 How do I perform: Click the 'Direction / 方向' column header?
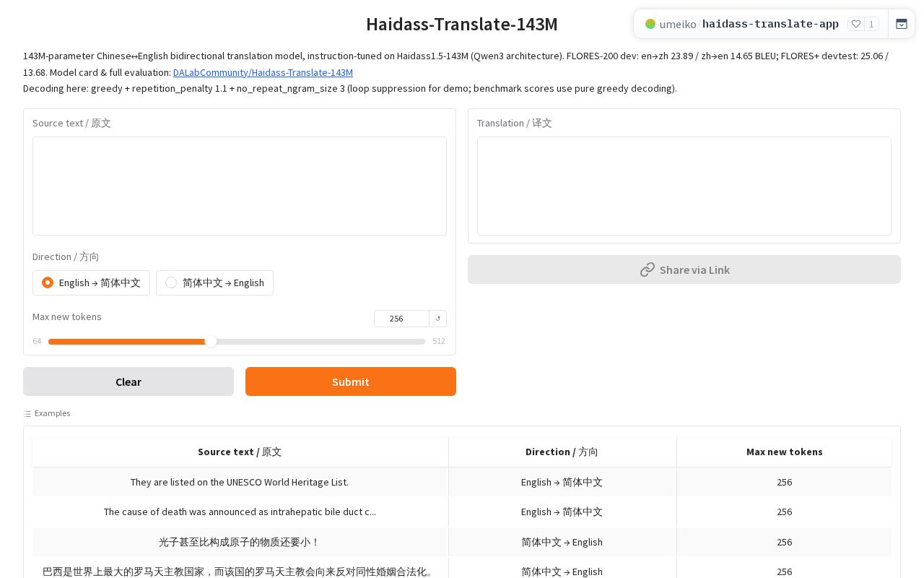tap(562, 452)
